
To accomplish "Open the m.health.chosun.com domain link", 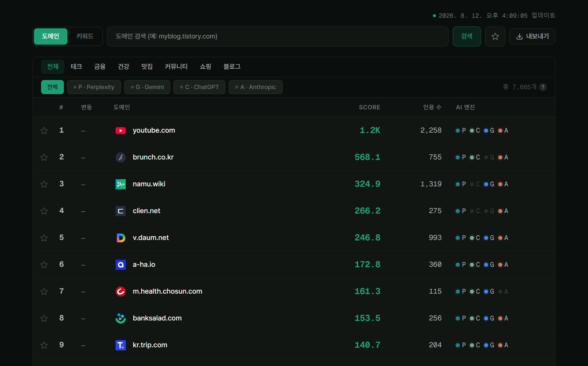I will 168,291.
